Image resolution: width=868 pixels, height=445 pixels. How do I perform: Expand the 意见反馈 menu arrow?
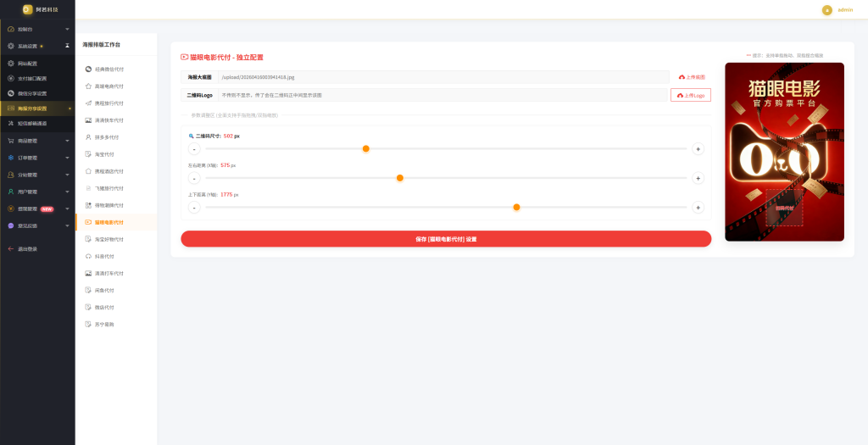pos(67,225)
